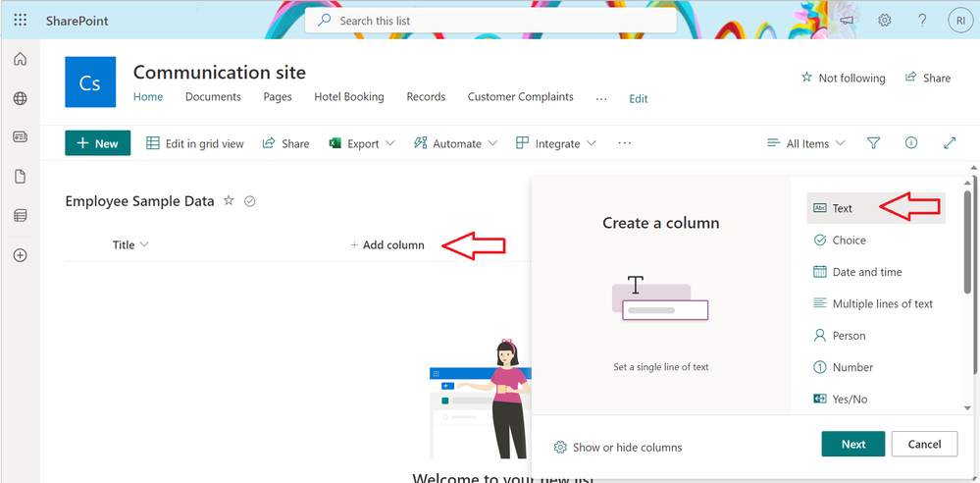Click Edit in grid view

click(195, 143)
